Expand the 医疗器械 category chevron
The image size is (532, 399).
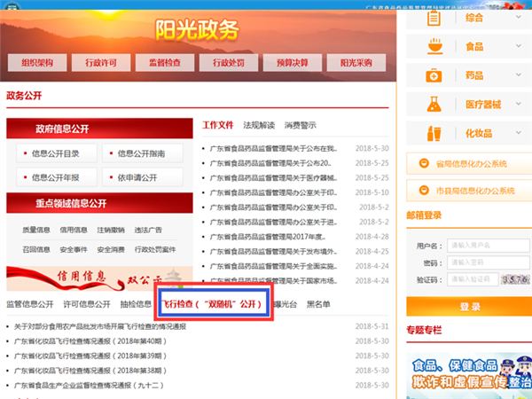coord(519,105)
